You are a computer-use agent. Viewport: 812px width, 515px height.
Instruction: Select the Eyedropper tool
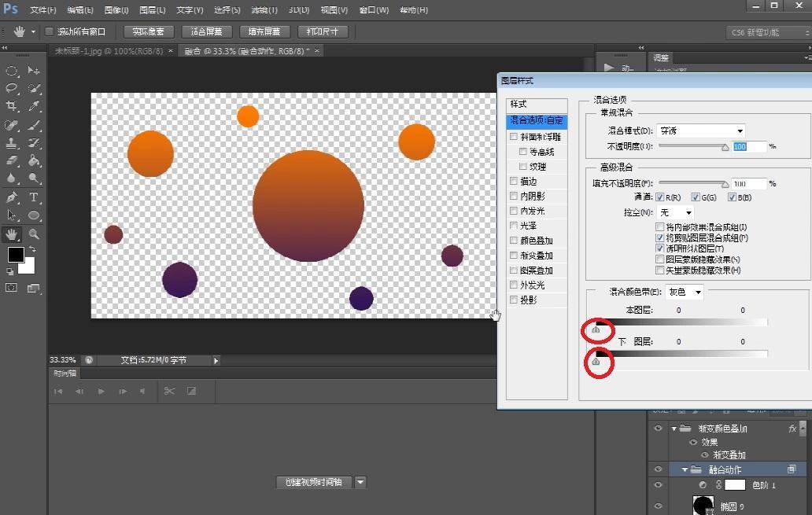[x=35, y=106]
